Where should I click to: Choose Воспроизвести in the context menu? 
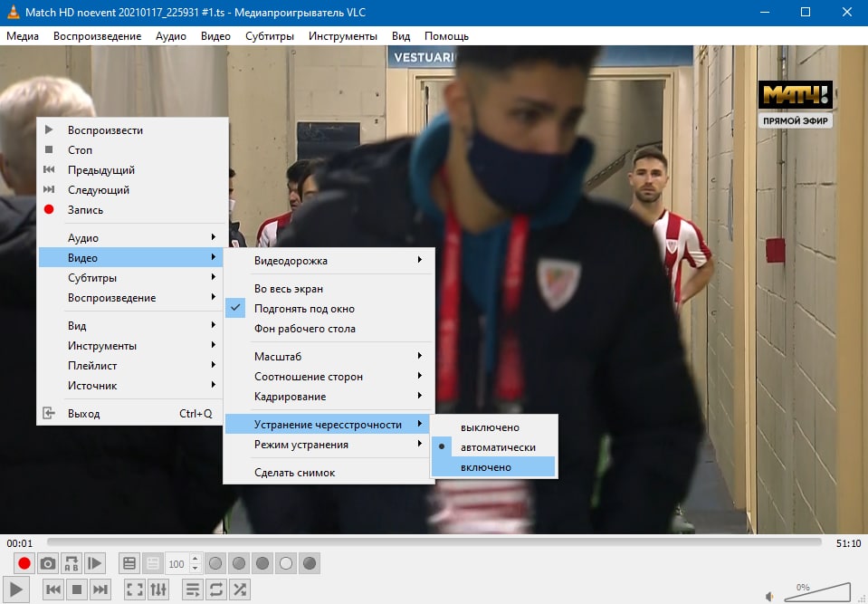(132, 130)
